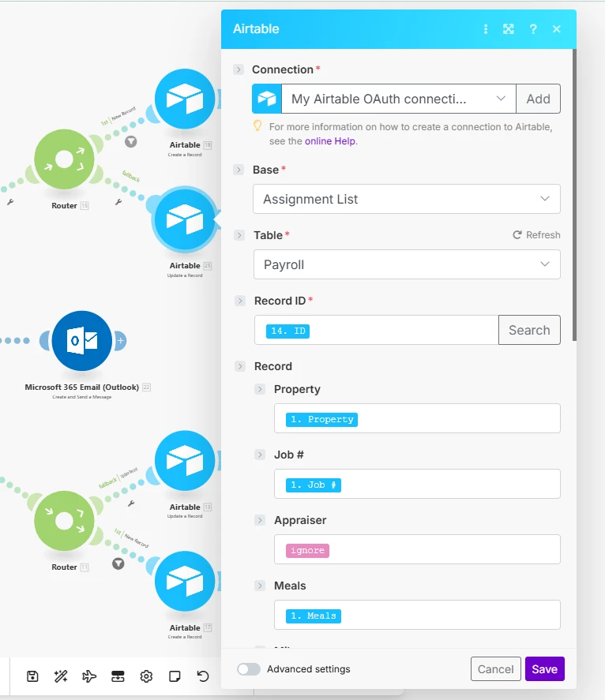605x700 pixels.
Task: Open the notes icon in bottom toolbar
Action: coord(175,676)
